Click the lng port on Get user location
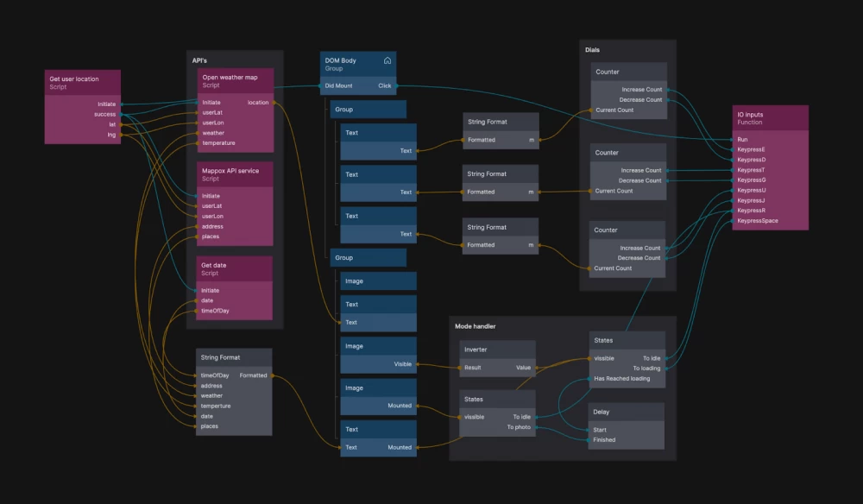The width and height of the screenshot is (863, 504). point(111,135)
